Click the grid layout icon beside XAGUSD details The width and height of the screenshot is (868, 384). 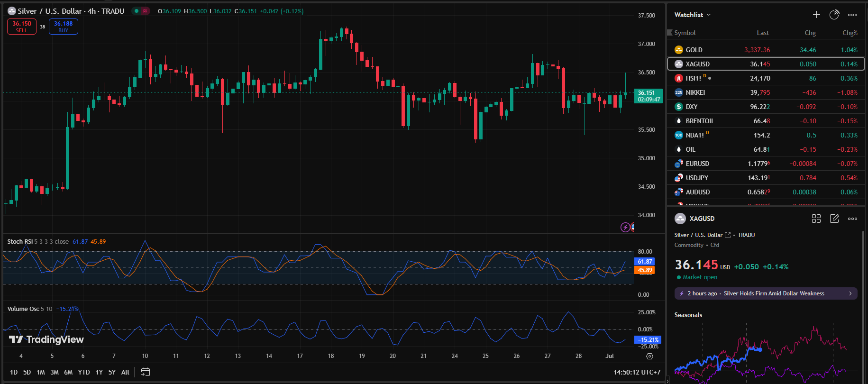[816, 219]
